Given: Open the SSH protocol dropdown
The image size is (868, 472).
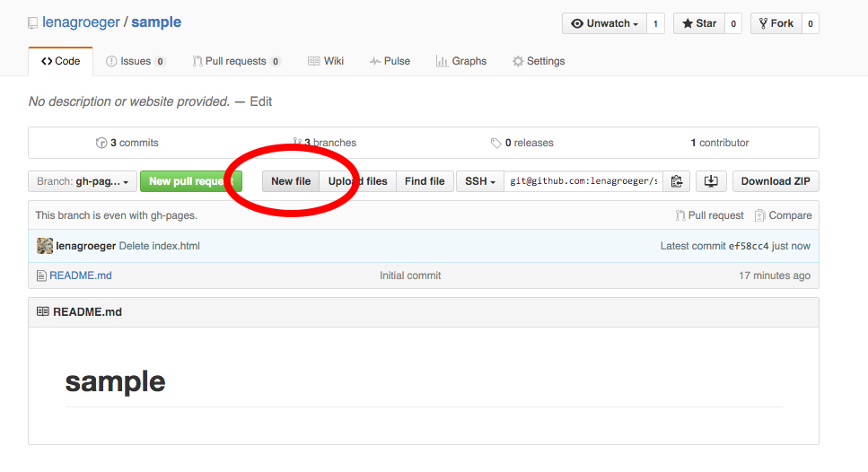Looking at the screenshot, I should click(480, 181).
